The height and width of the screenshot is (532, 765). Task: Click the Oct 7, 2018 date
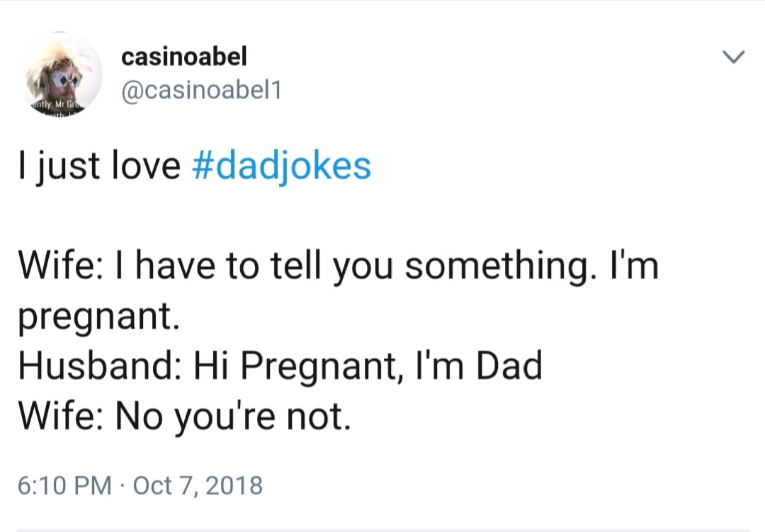[197, 486]
